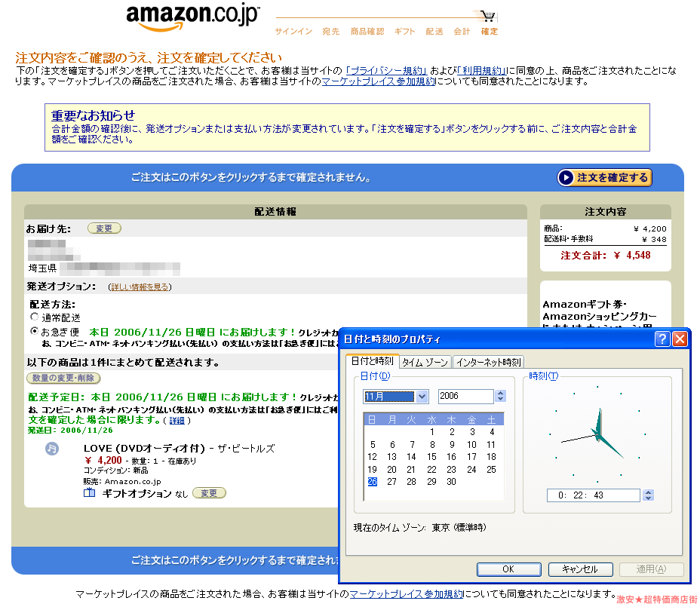The image size is (700, 607).
Task: Click 変更 button beside ギフトオプション
Action: tap(209, 492)
